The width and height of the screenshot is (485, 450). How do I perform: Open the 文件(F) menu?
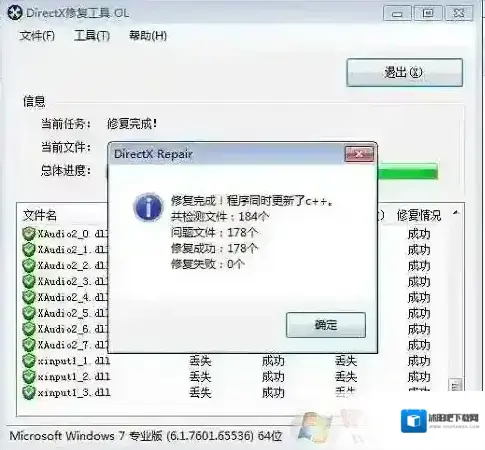click(x=37, y=35)
